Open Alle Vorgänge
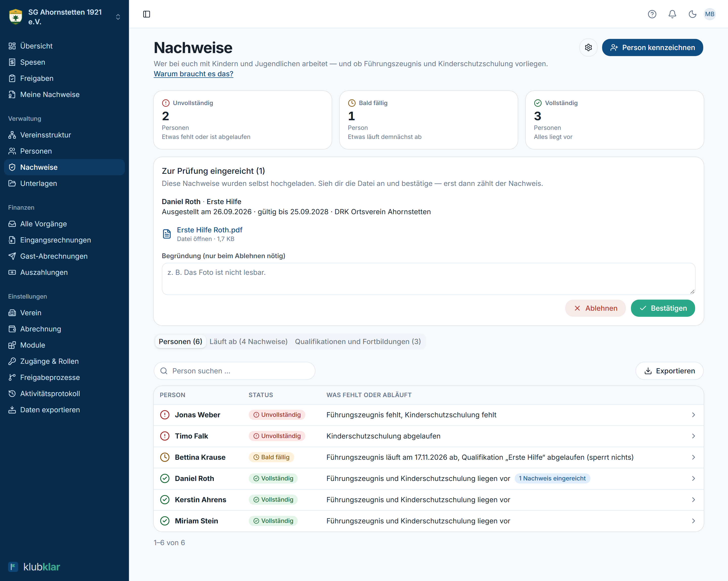The height and width of the screenshot is (581, 728). pyautogui.click(x=64, y=224)
